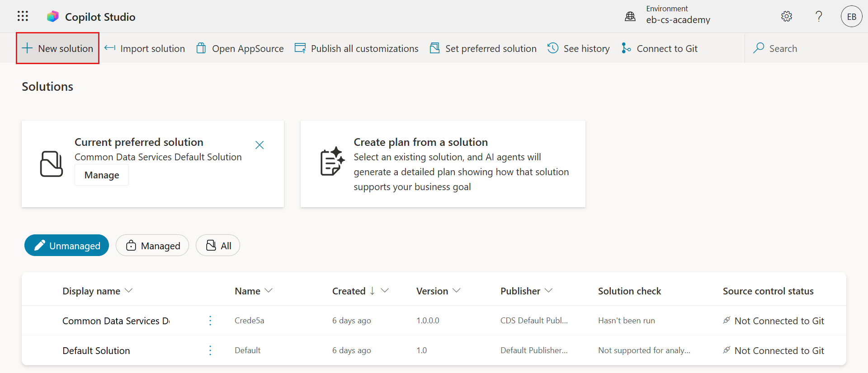This screenshot has height=373, width=868.
Task: Click Default Publisher... cell
Action: tap(534, 350)
